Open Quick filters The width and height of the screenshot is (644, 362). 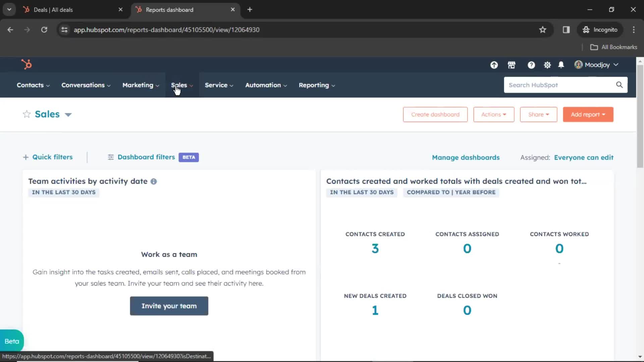click(x=52, y=157)
